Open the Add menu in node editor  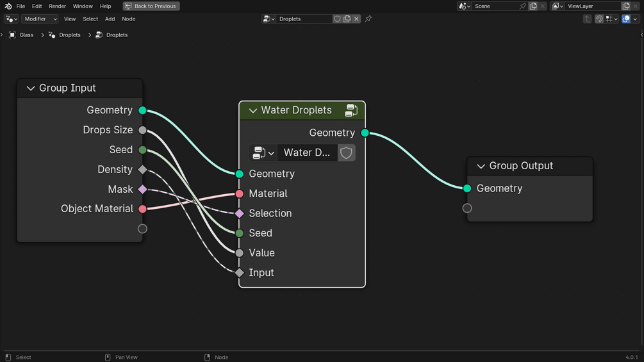click(x=110, y=19)
